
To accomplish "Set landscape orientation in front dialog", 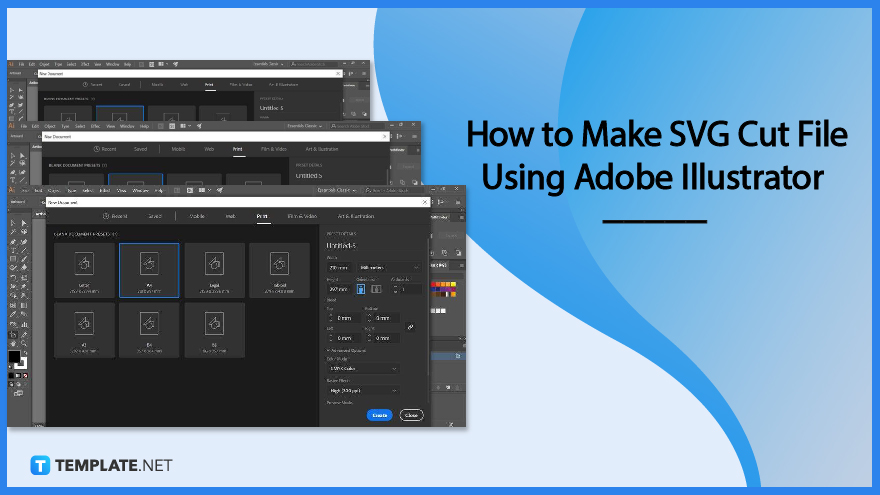I will click(376, 289).
